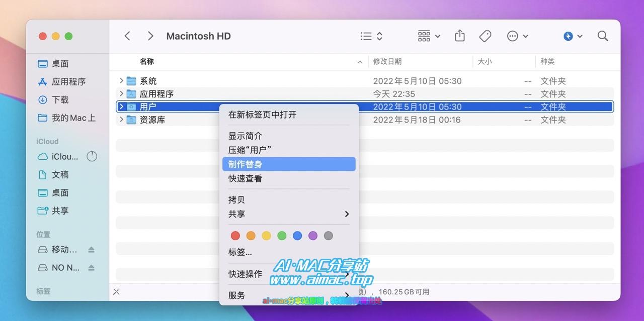This screenshot has height=321, width=644.
Task: Eject the NO N… volume
Action: pyautogui.click(x=91, y=268)
